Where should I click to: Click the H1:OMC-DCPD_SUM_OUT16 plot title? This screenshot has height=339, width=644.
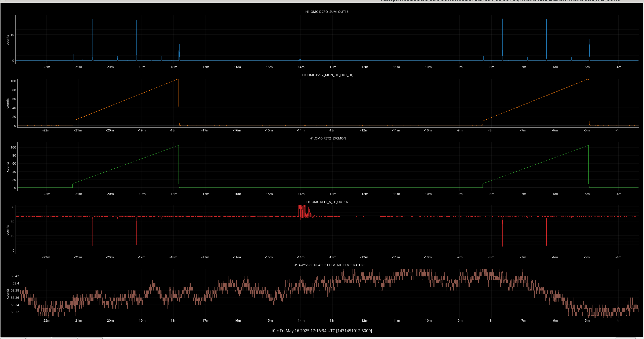(327, 12)
